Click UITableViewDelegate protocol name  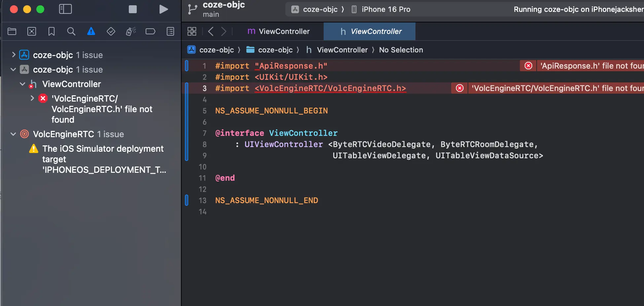click(x=379, y=155)
